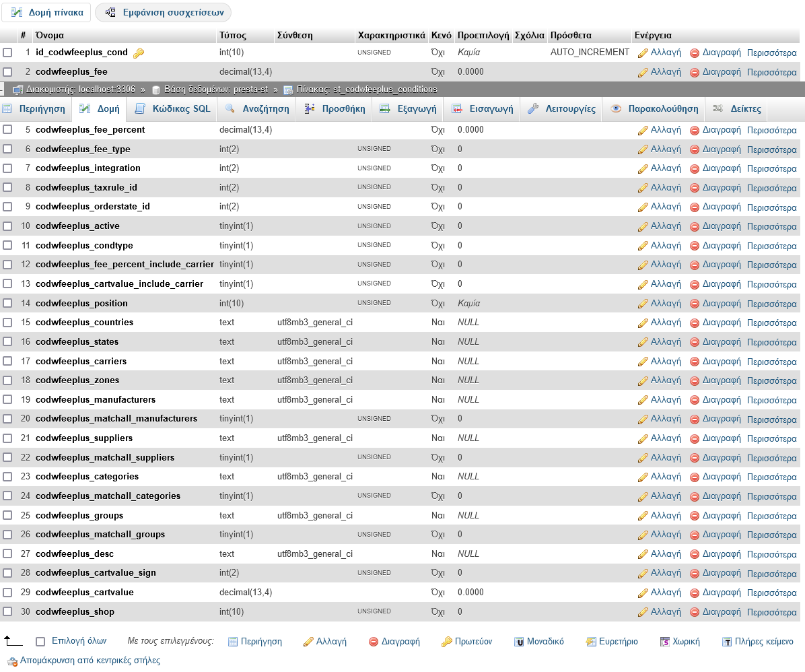Open the 'Προσθήκη' tab

coord(335,109)
